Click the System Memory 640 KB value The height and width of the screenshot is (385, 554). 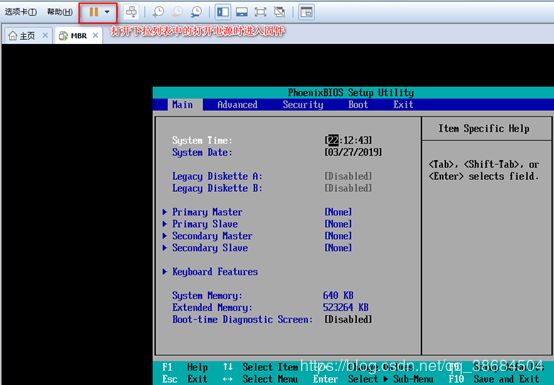(338, 295)
